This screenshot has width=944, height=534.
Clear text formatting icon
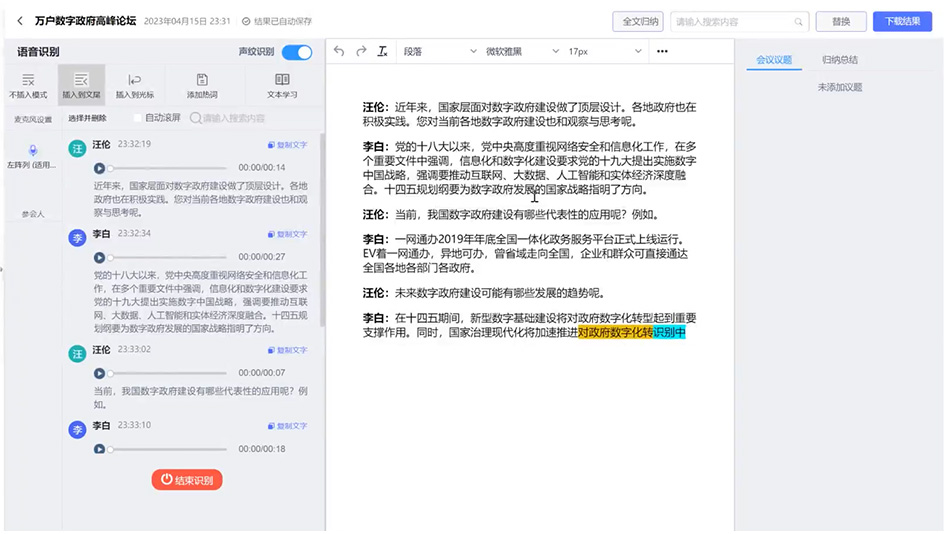point(382,51)
